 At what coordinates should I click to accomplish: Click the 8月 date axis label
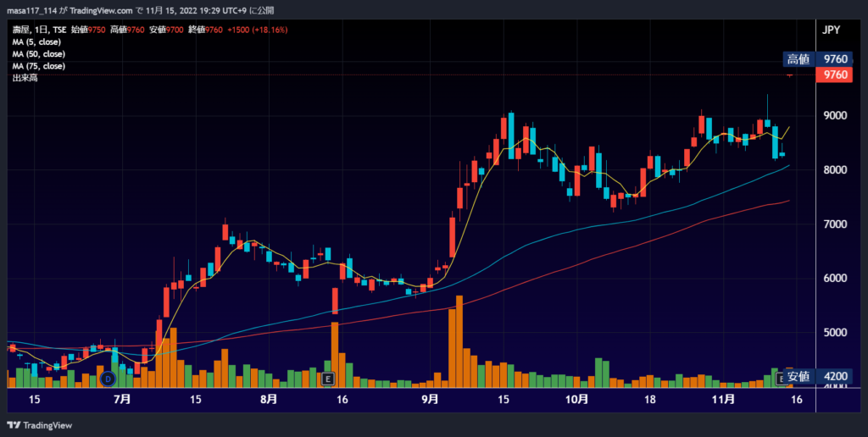pos(269,399)
